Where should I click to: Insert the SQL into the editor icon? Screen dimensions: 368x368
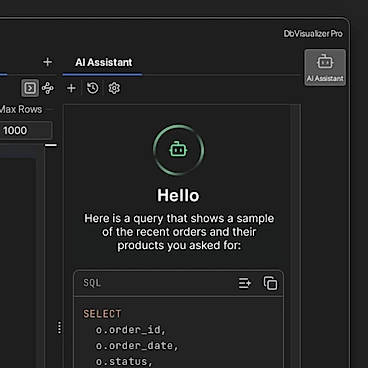245,283
